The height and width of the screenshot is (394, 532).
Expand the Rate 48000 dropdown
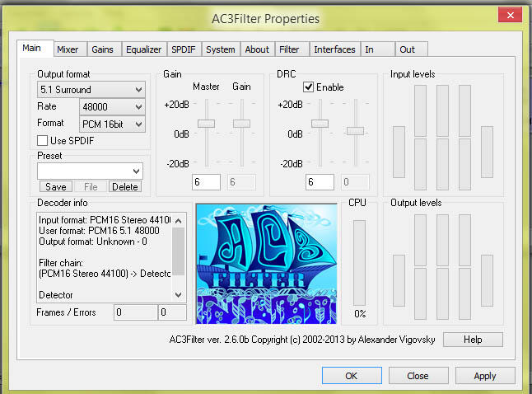coord(112,107)
